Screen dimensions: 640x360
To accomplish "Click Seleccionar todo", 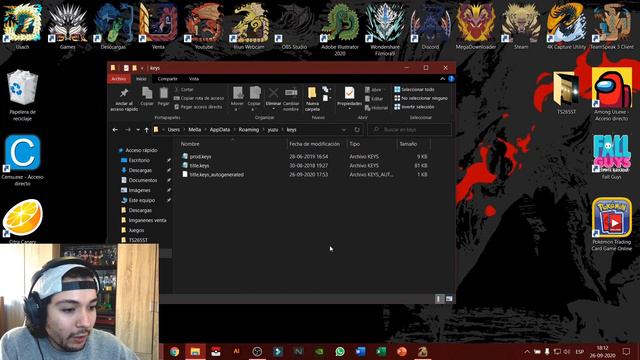I will (x=414, y=89).
